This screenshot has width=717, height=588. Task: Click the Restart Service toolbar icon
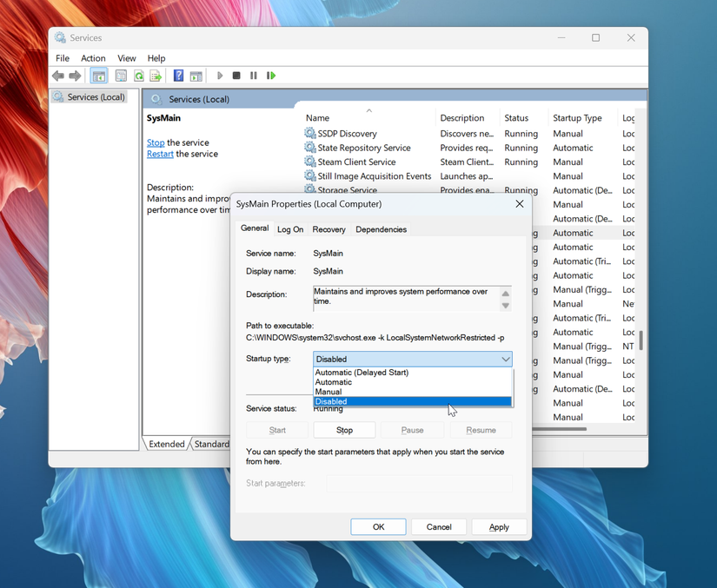270,76
